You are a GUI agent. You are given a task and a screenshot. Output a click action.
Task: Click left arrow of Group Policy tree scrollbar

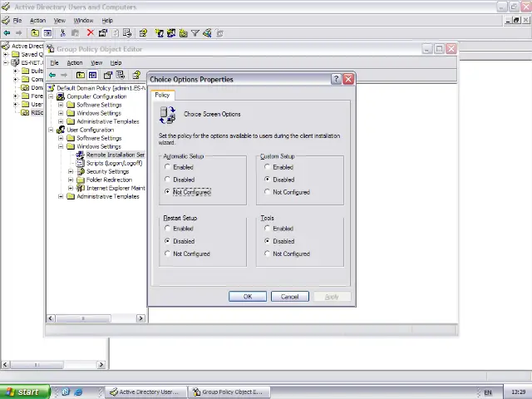[x=51, y=318]
